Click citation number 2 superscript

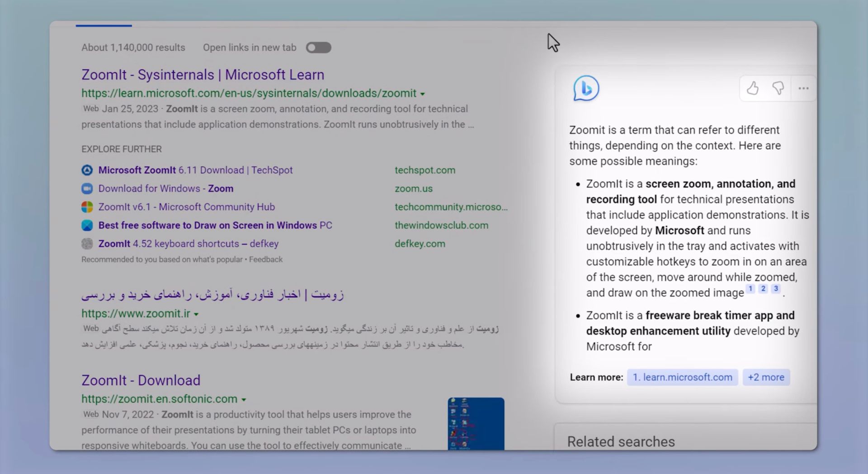click(763, 289)
